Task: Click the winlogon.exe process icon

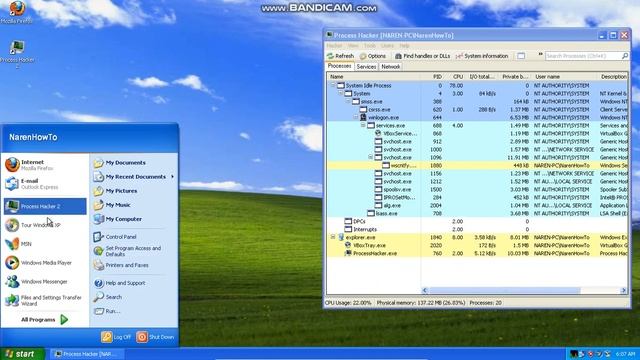Action: pyautogui.click(x=363, y=118)
